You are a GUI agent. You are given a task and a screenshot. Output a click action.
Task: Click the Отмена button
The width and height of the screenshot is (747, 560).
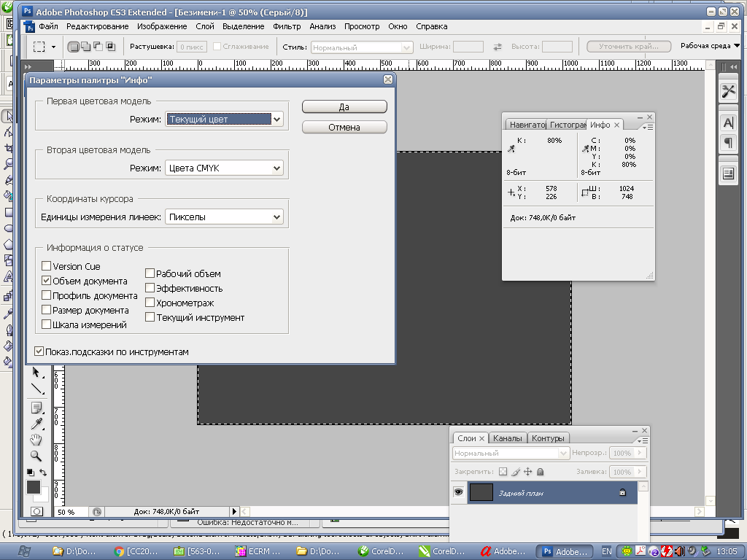(344, 127)
